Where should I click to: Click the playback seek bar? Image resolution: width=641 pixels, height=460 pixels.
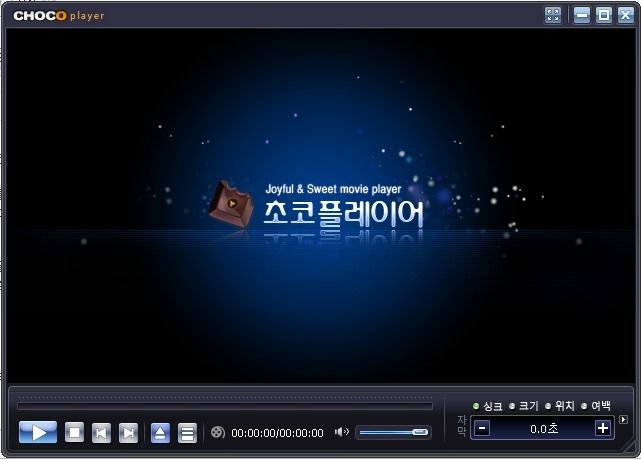(x=225, y=406)
